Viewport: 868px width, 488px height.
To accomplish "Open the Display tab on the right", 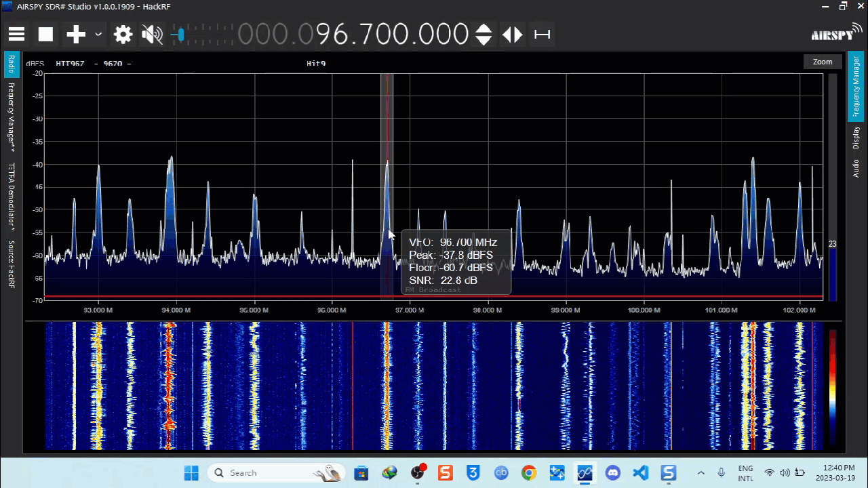I will pos(856,138).
